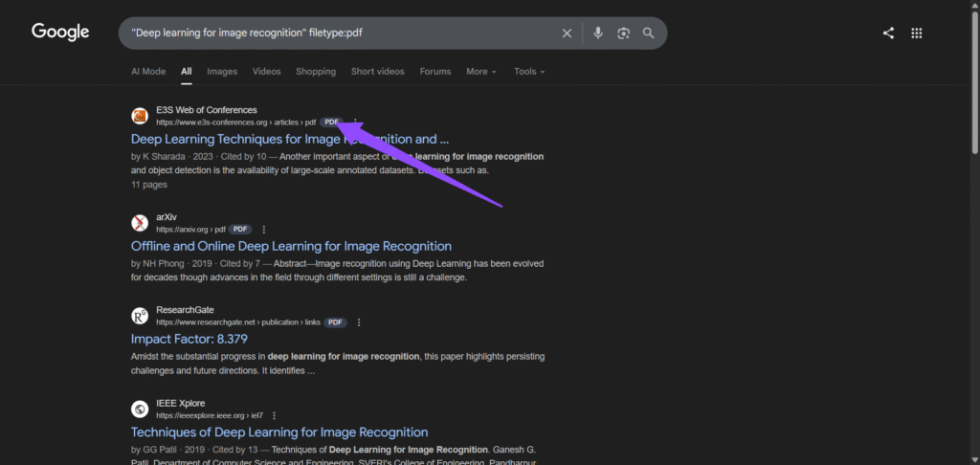Click the magnifying glass search button
980x465 pixels.
649,33
